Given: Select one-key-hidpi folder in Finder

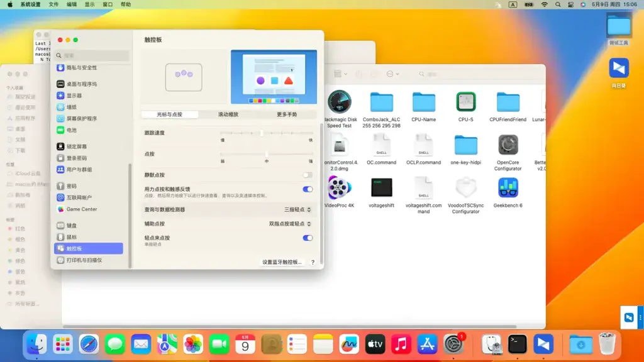Looking at the screenshot, I should [x=466, y=145].
